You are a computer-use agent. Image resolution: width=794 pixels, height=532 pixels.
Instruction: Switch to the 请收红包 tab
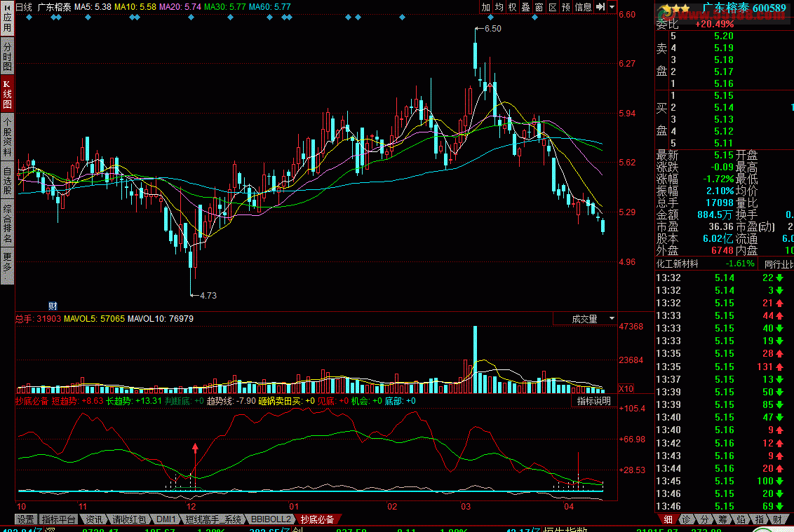129,519
